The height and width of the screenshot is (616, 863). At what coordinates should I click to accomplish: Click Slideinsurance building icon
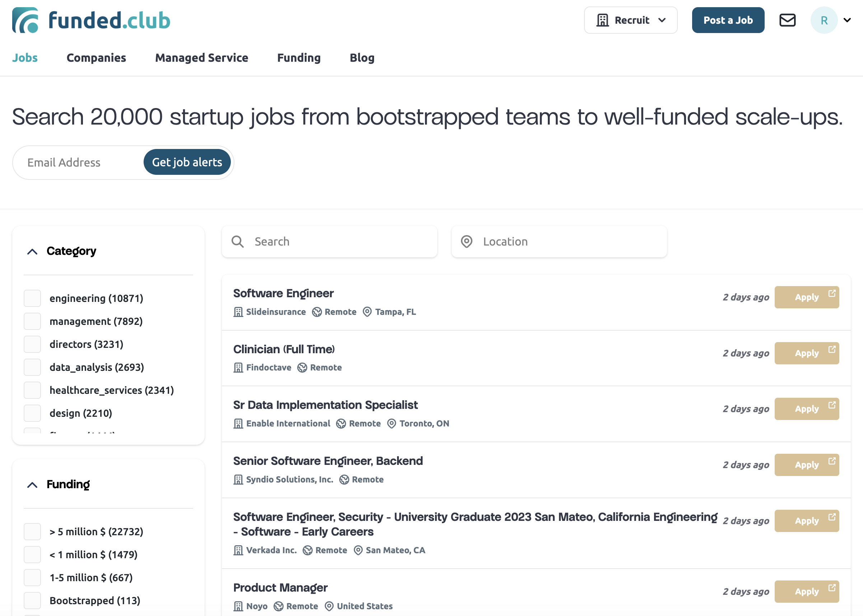[x=238, y=312]
